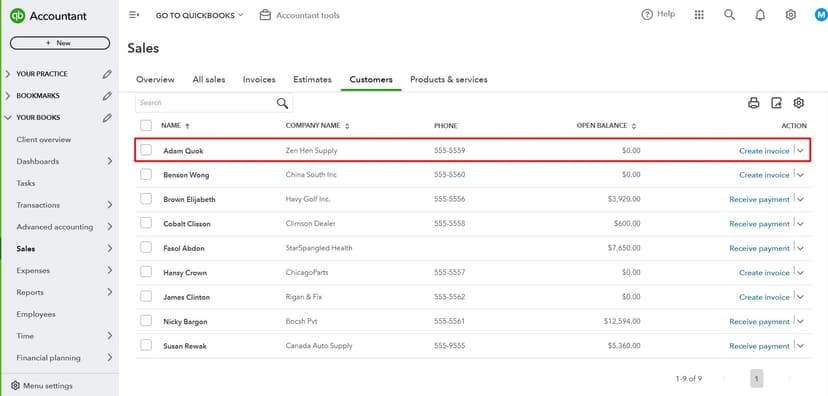This screenshot has height=396, width=828.
Task: Switch to the Overview tab
Action: [155, 80]
